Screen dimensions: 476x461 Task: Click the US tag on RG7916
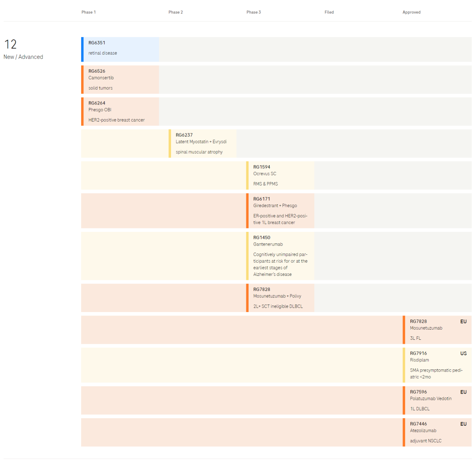[x=463, y=353]
